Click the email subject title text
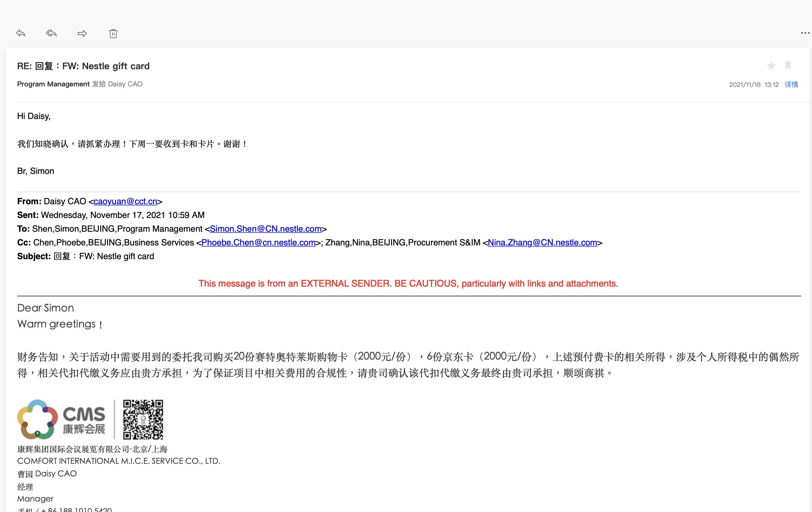Screen dimensions: 812x512 point(83,66)
